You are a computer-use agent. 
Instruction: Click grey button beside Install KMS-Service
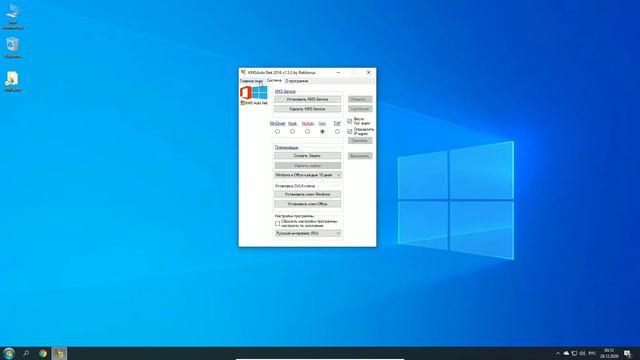point(360,99)
